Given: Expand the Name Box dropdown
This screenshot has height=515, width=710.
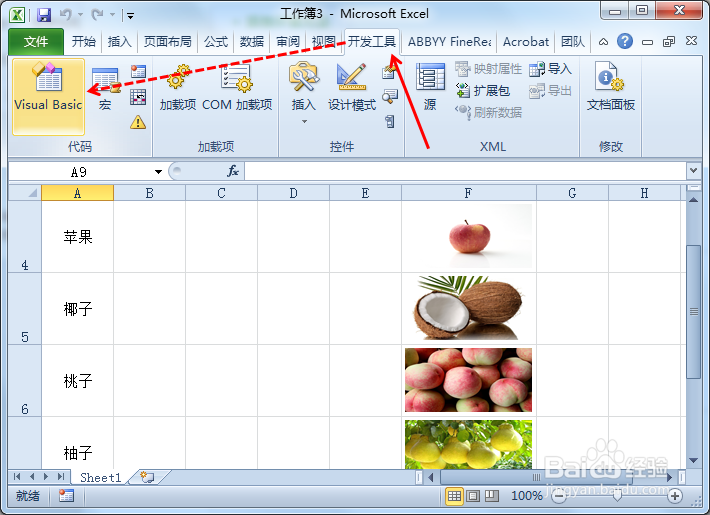Looking at the screenshot, I should tap(158, 172).
